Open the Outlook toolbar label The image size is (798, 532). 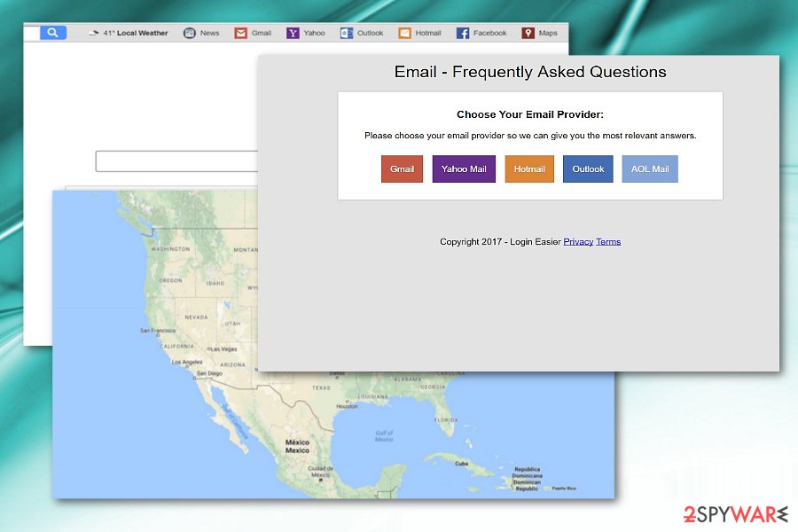[370, 33]
